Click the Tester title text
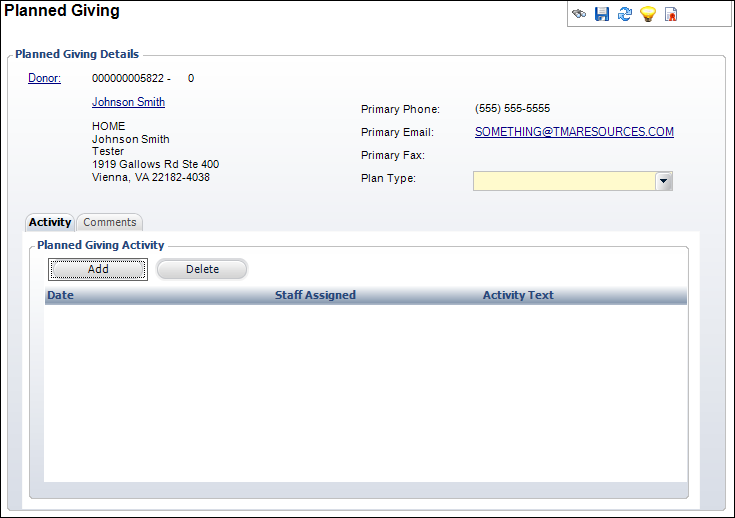Screen dimensions: 735x518 [108, 151]
